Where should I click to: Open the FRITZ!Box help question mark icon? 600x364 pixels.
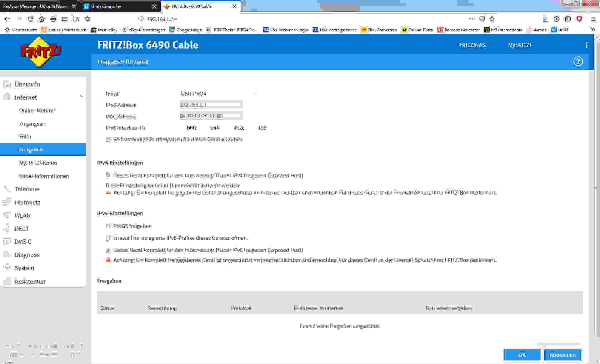point(578,61)
